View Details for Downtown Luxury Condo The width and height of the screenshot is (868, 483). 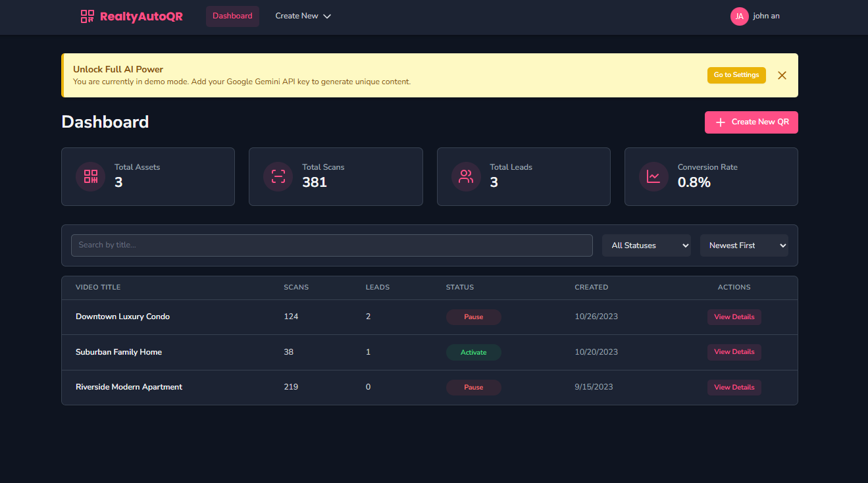pos(734,317)
